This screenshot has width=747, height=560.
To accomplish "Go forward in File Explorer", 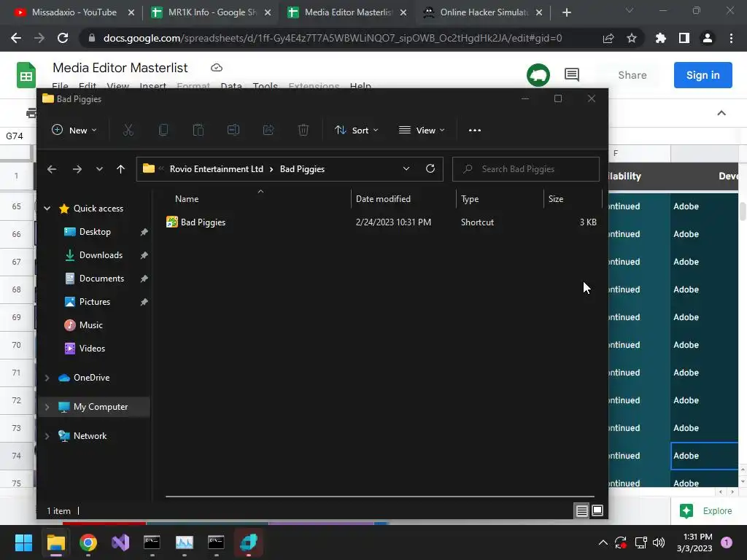I will tap(77, 169).
